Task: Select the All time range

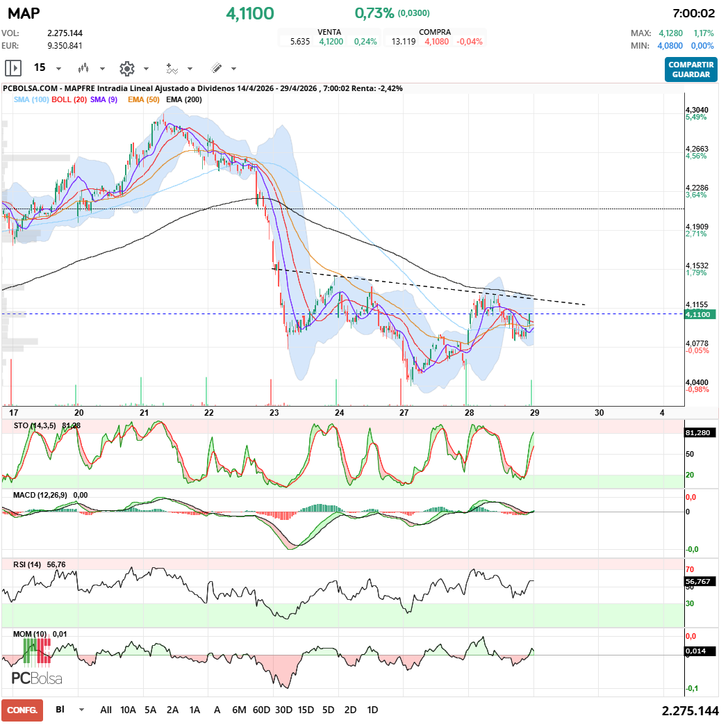Action: [106, 710]
